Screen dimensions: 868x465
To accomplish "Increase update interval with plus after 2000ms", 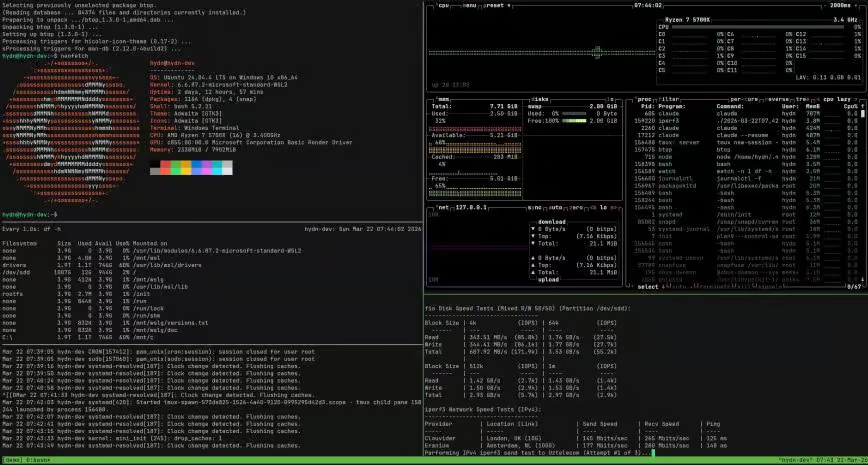I will (854, 5).
